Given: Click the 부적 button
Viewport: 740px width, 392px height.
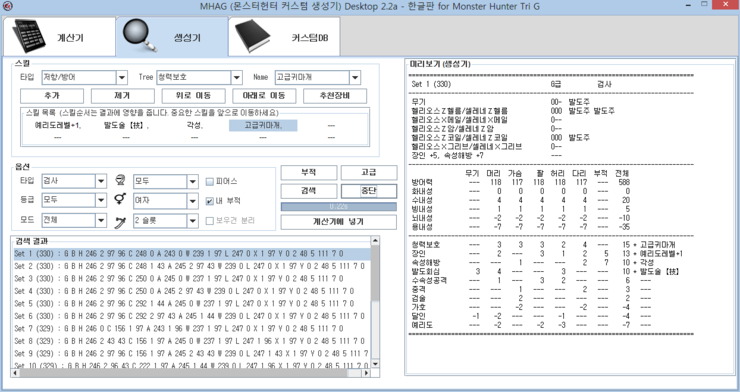Looking at the screenshot, I should point(309,173).
